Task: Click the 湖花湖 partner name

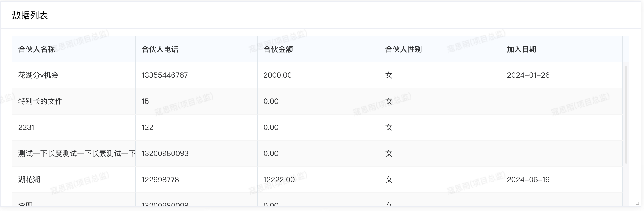Action: click(29, 180)
